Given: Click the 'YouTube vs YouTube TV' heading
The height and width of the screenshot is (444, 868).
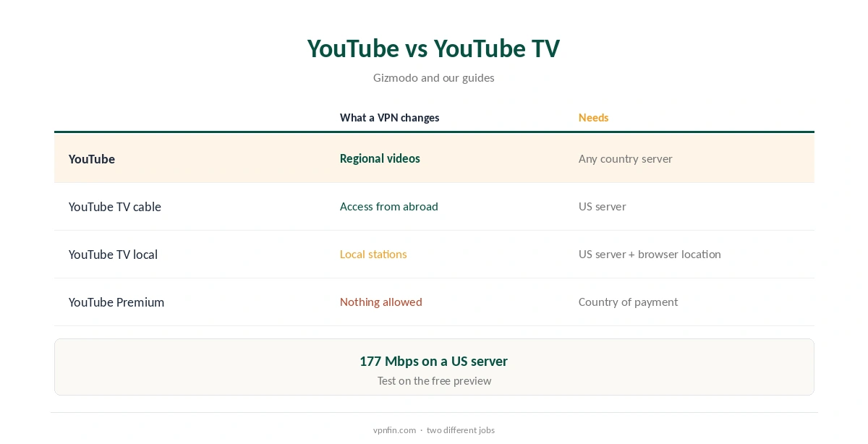Looking at the screenshot, I should [x=433, y=48].
